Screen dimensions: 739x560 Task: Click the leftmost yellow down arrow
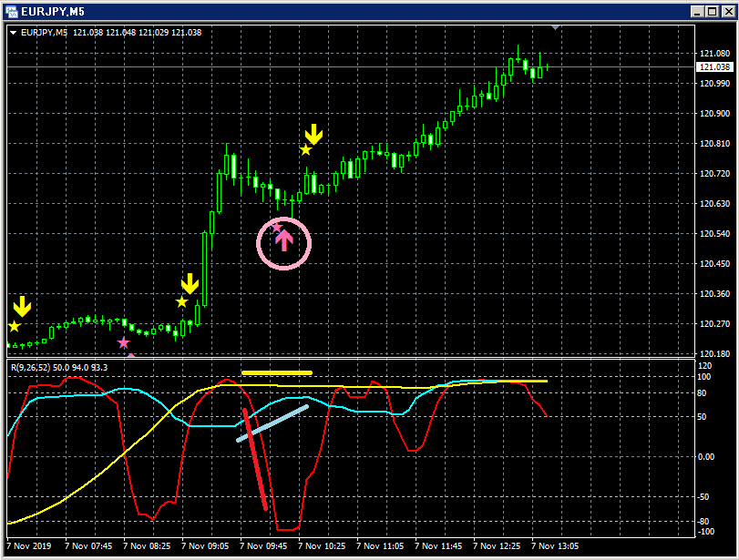click(x=22, y=306)
